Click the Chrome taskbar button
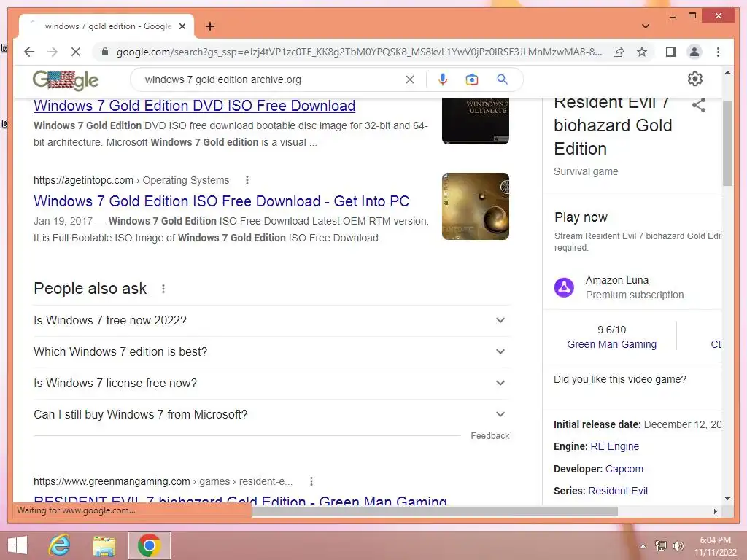Viewport: 747px width, 560px height. (x=149, y=545)
